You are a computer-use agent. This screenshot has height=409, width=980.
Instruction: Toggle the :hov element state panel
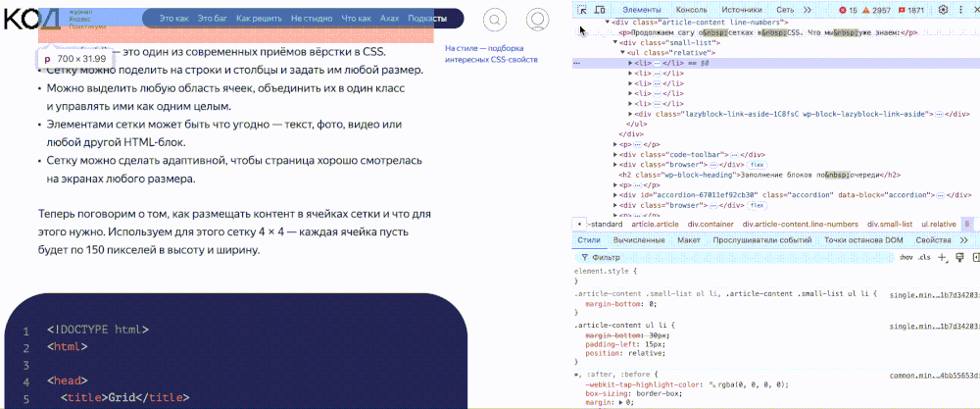pyautogui.click(x=906, y=258)
